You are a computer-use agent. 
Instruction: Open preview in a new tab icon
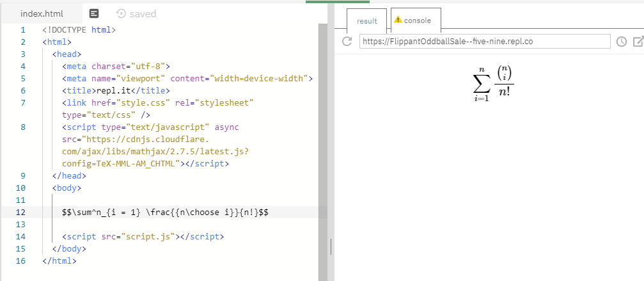click(637, 42)
